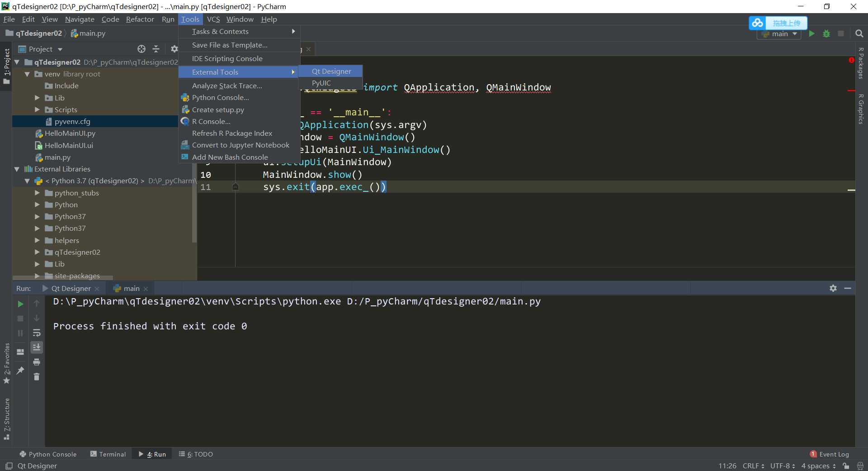Select Convert to Jupyter Notebook
This screenshot has width=868, height=471.
click(x=240, y=145)
